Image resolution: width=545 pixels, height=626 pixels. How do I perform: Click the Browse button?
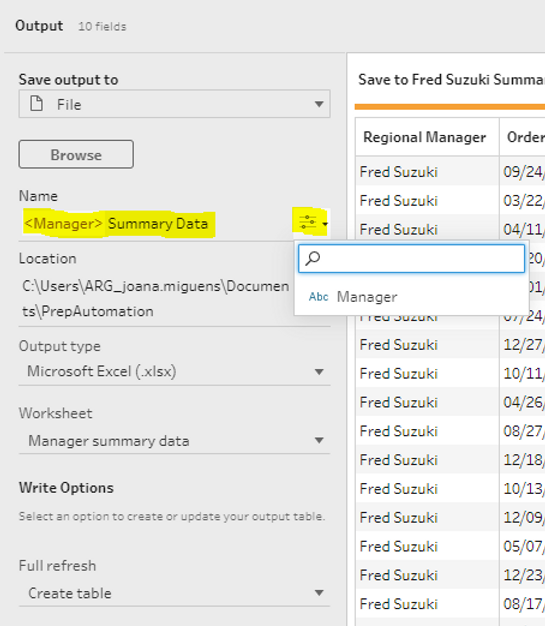pos(76,155)
